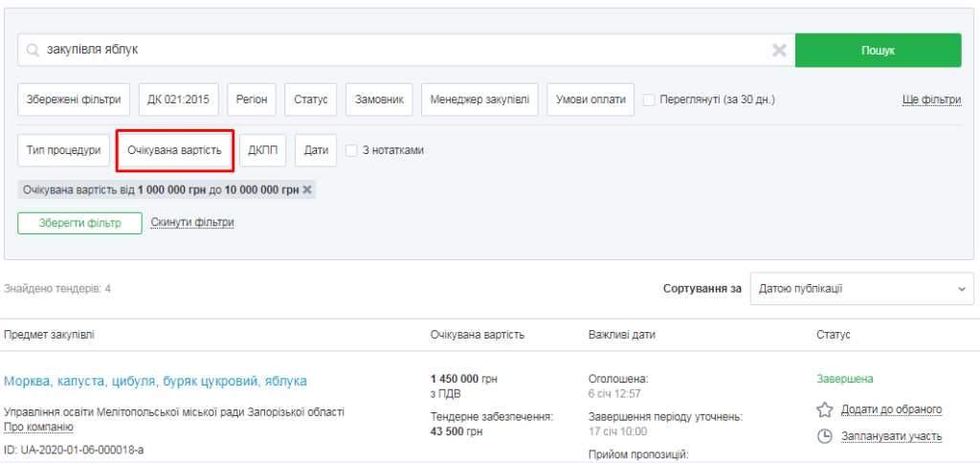Open the Статус filter

coord(311,99)
